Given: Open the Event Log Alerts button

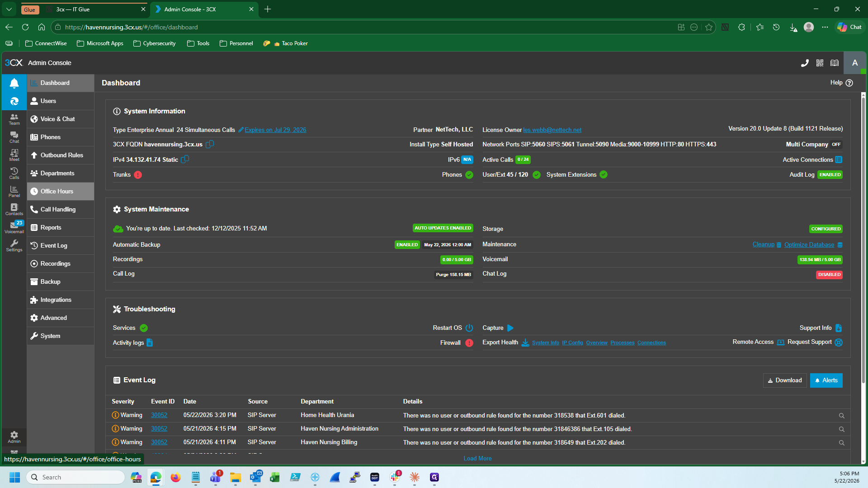Looking at the screenshot, I should [x=826, y=380].
